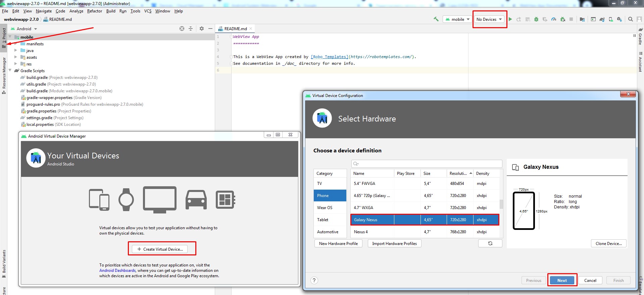Open SDK Manager from the toolbar icon
This screenshot has width=644, height=295.
(x=620, y=19)
